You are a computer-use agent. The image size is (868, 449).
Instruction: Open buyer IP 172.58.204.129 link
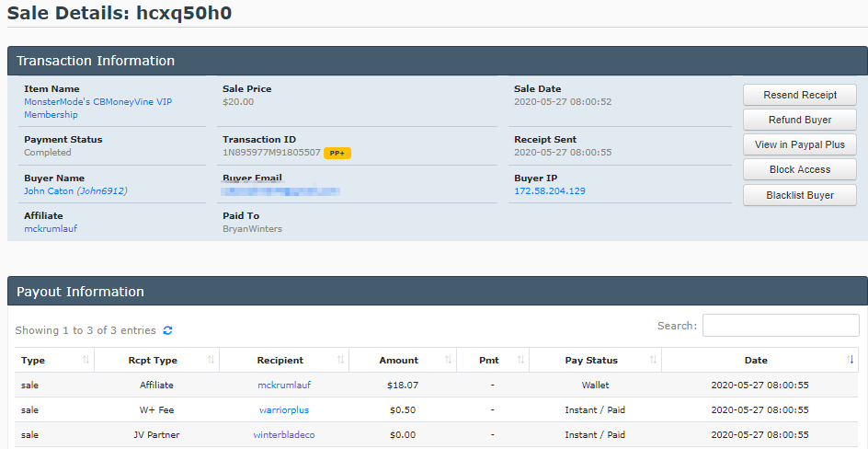[x=550, y=191]
